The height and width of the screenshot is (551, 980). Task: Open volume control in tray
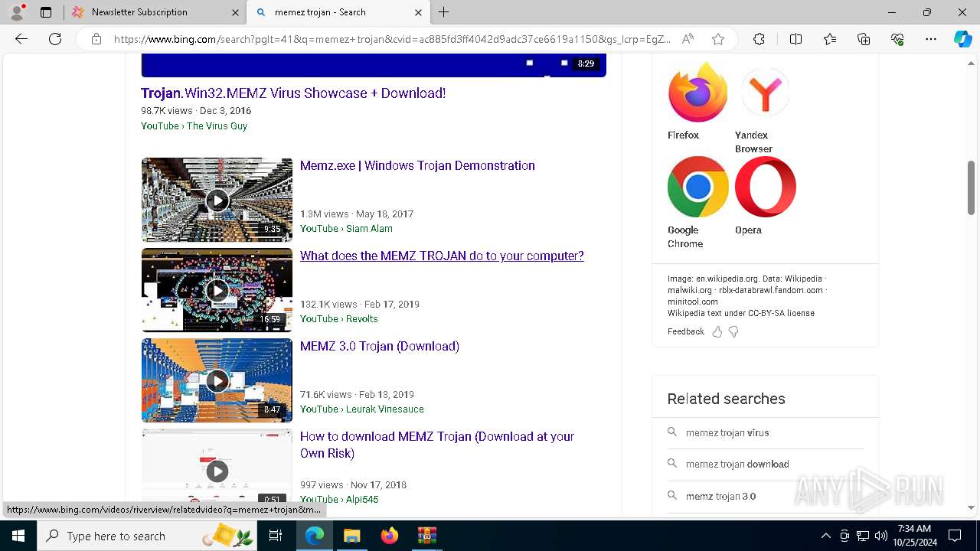(881, 536)
